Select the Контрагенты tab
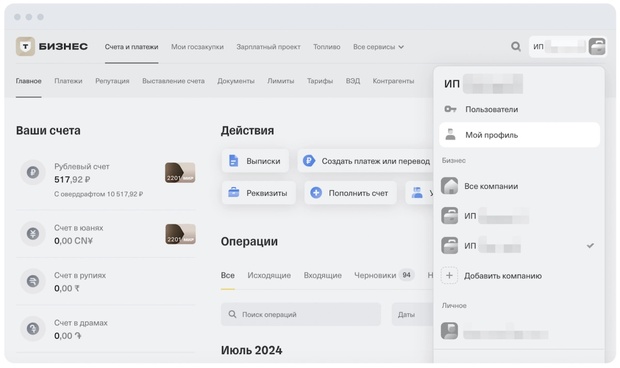 (x=393, y=81)
